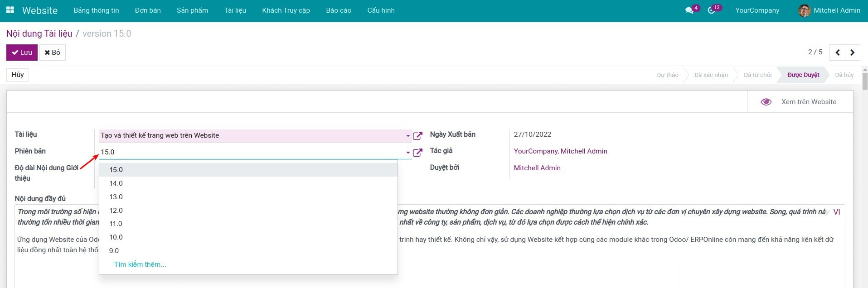Click the Phiên bản input field
This screenshot has height=288, width=868.
click(x=249, y=152)
